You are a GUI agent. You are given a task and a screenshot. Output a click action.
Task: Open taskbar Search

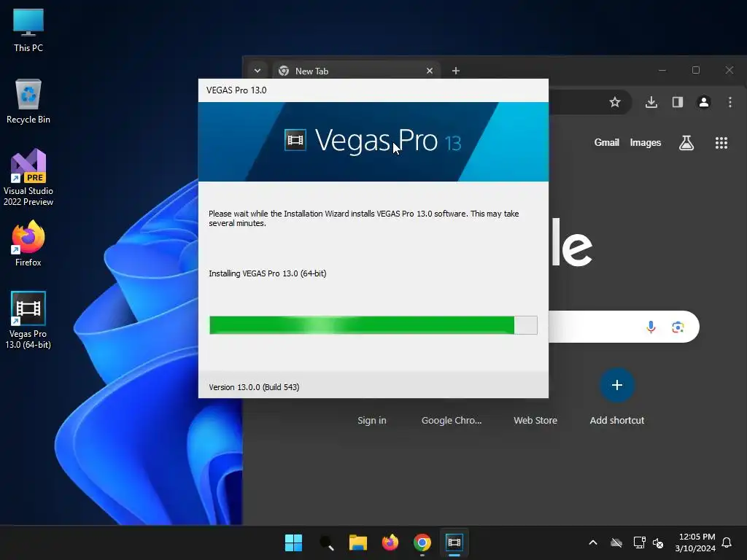pos(326,542)
